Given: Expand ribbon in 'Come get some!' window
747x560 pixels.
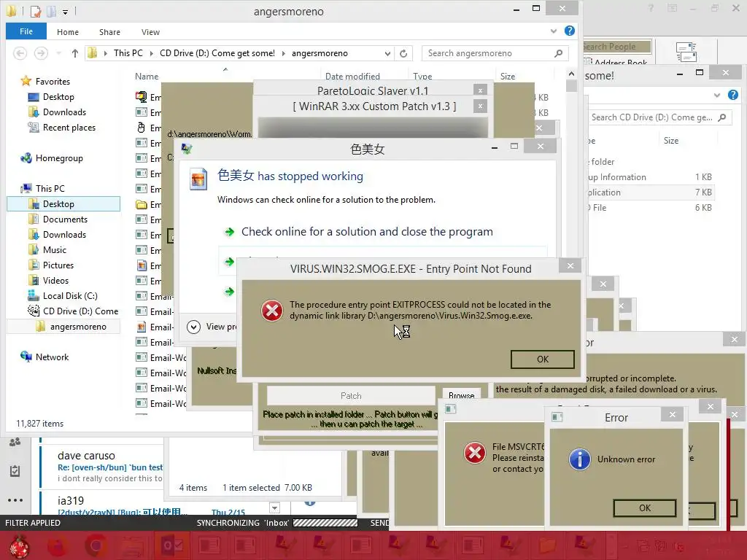Looking at the screenshot, I should [x=717, y=96].
